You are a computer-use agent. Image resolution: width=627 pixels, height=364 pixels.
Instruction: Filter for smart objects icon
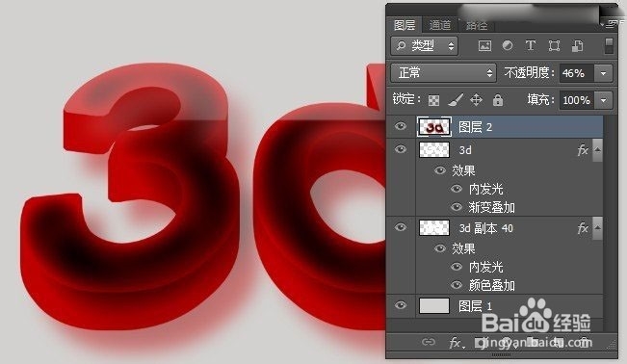coord(577,46)
